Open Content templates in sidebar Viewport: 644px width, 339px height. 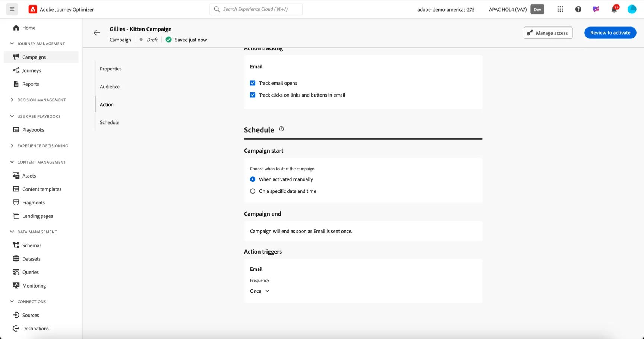(x=41, y=189)
